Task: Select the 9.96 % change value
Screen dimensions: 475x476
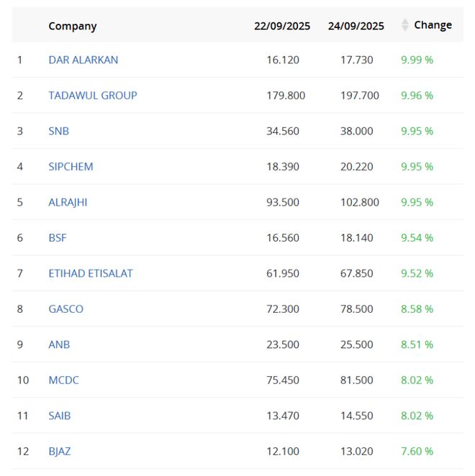Action: point(417,96)
